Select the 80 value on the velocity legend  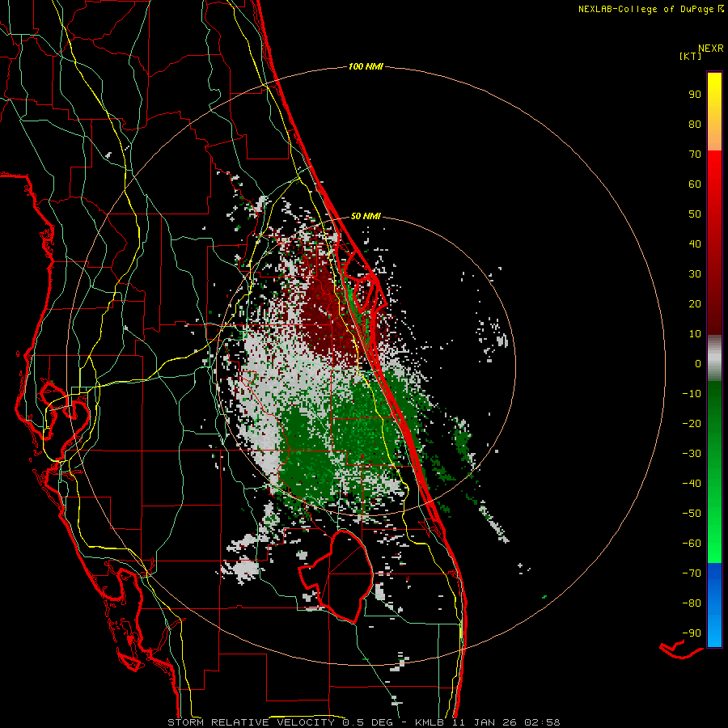(695, 125)
